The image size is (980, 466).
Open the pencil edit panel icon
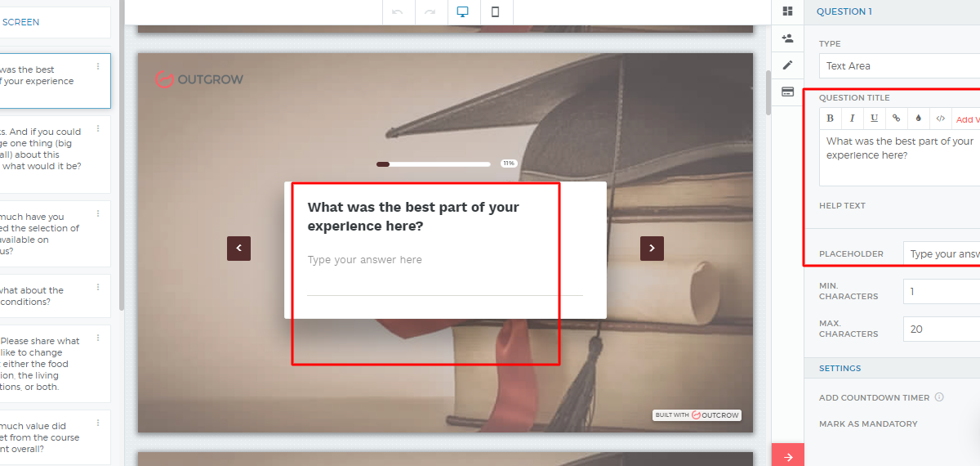(787, 65)
